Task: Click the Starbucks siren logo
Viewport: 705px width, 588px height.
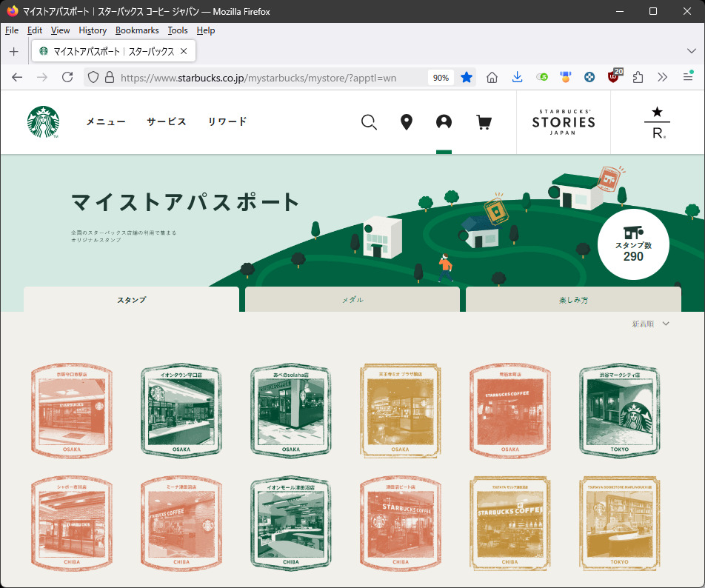Action: [x=43, y=122]
